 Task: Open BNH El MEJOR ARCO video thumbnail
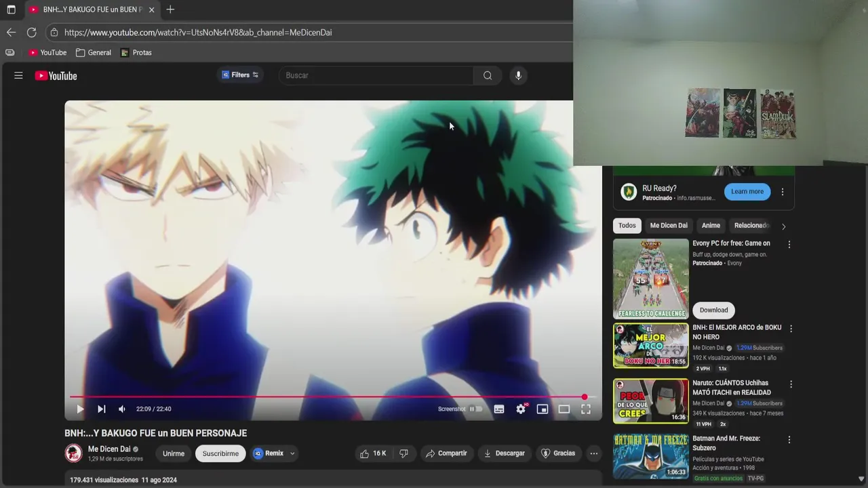(x=650, y=346)
